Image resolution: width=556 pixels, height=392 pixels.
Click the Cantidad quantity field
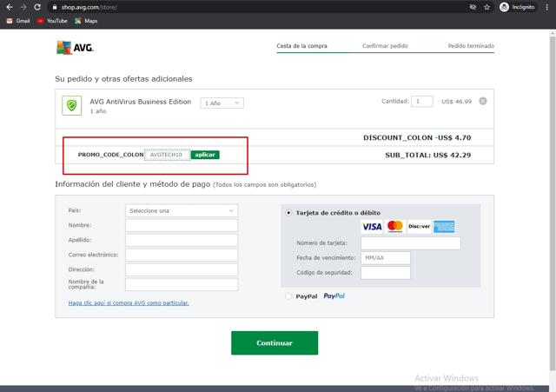coord(422,102)
